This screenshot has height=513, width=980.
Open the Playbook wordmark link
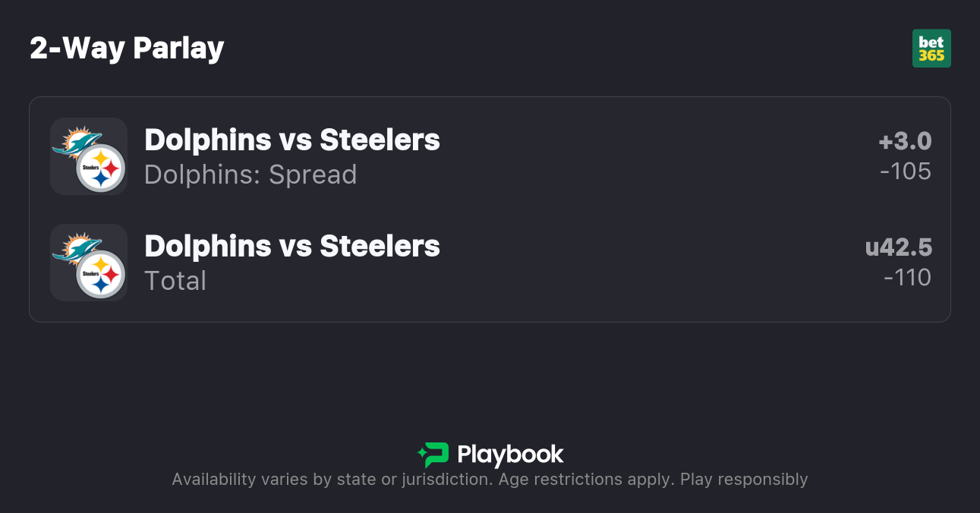tap(510, 455)
